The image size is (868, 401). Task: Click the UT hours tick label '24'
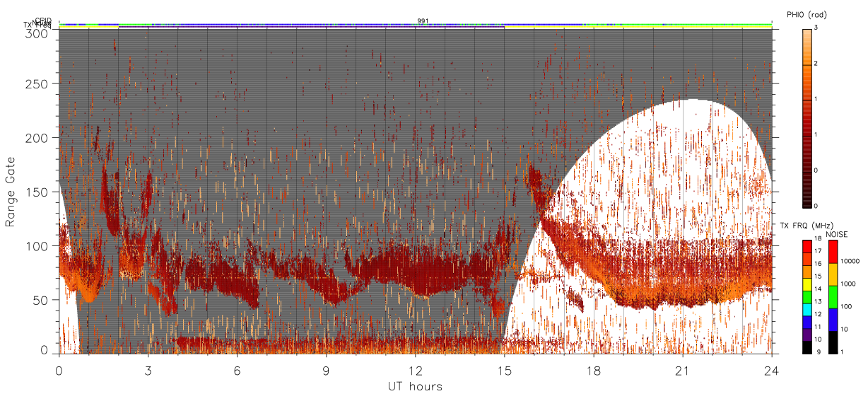(771, 370)
